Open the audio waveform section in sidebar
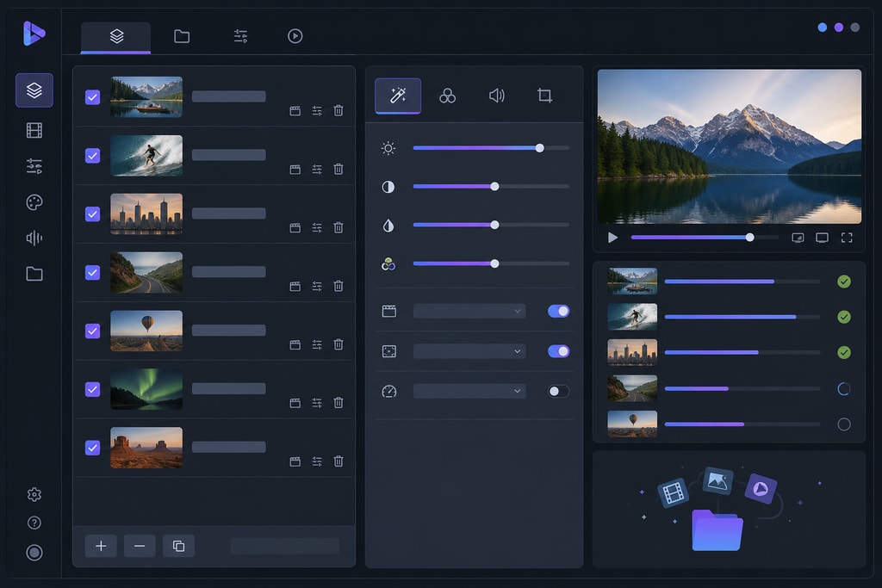Image resolution: width=882 pixels, height=588 pixels. click(34, 238)
